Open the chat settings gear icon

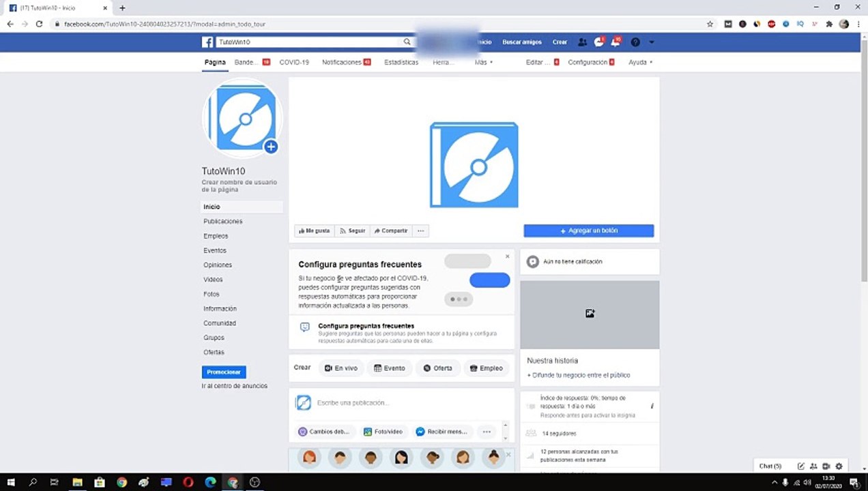[839, 466]
